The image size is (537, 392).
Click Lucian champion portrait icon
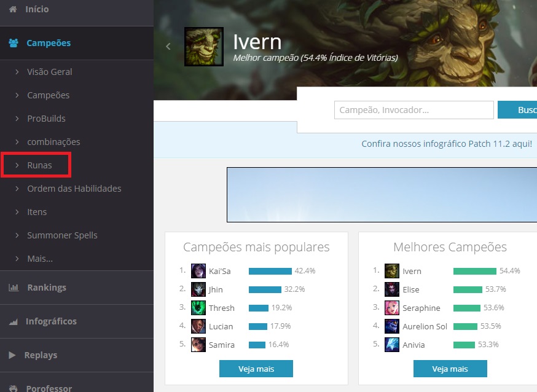pyautogui.click(x=198, y=326)
